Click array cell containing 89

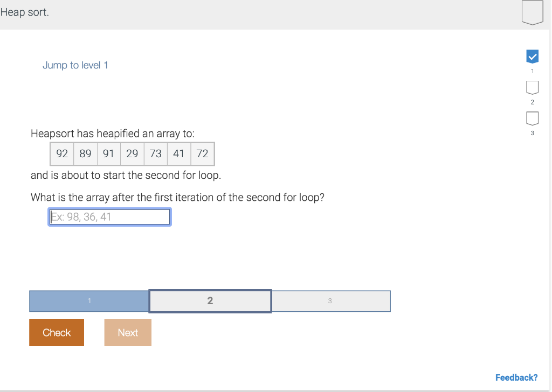coord(85,153)
